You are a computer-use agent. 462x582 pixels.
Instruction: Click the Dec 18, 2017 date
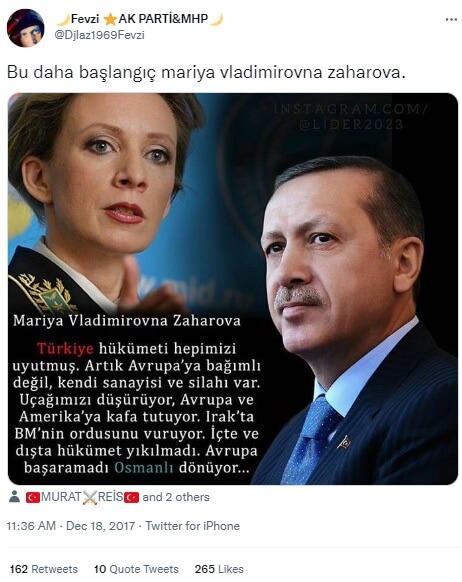pos(100,526)
